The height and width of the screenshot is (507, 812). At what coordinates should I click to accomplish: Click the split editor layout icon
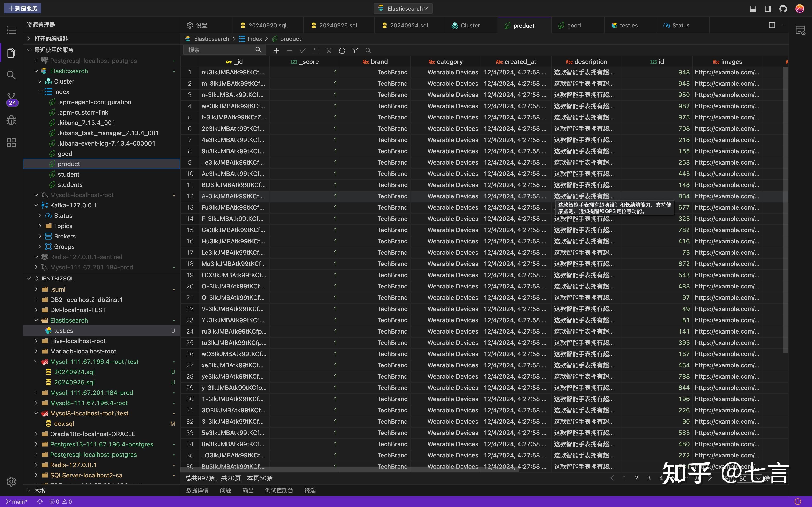[x=772, y=25]
